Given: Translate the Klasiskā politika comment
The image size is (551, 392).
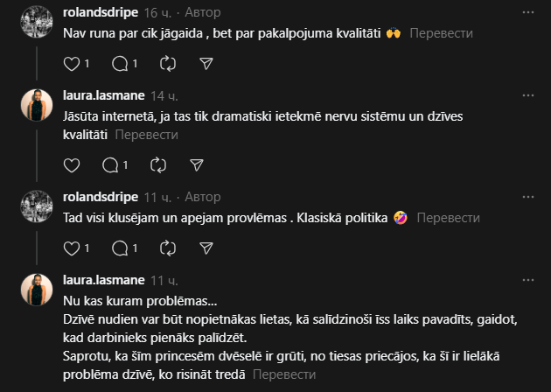Looking at the screenshot, I should 449,218.
